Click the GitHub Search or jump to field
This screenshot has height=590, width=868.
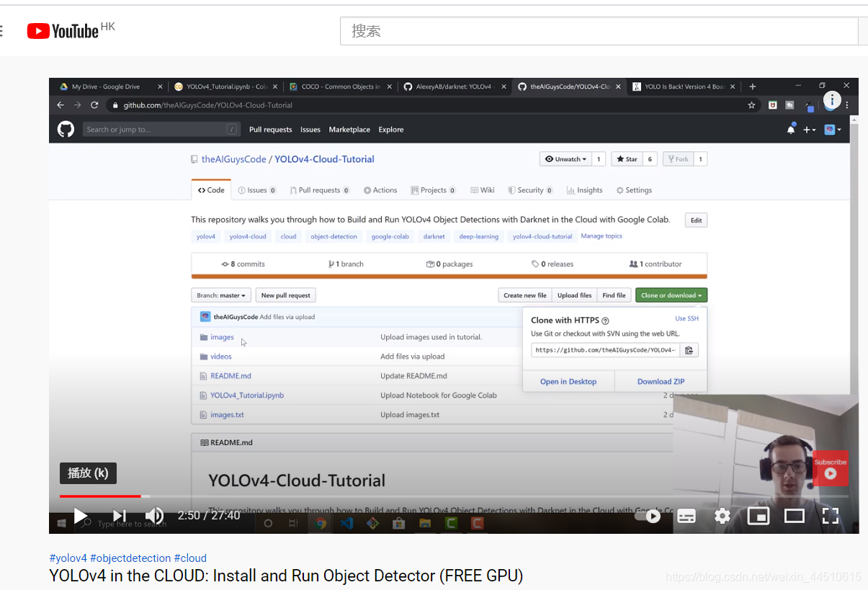pyautogui.click(x=161, y=130)
